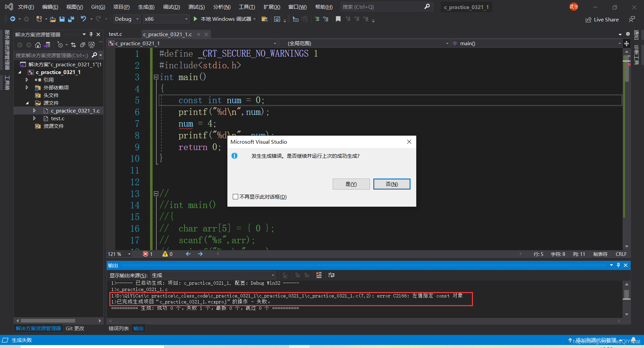Click the editor vertical scrollbar thumb
This screenshot has height=348, width=644.
click(627, 69)
